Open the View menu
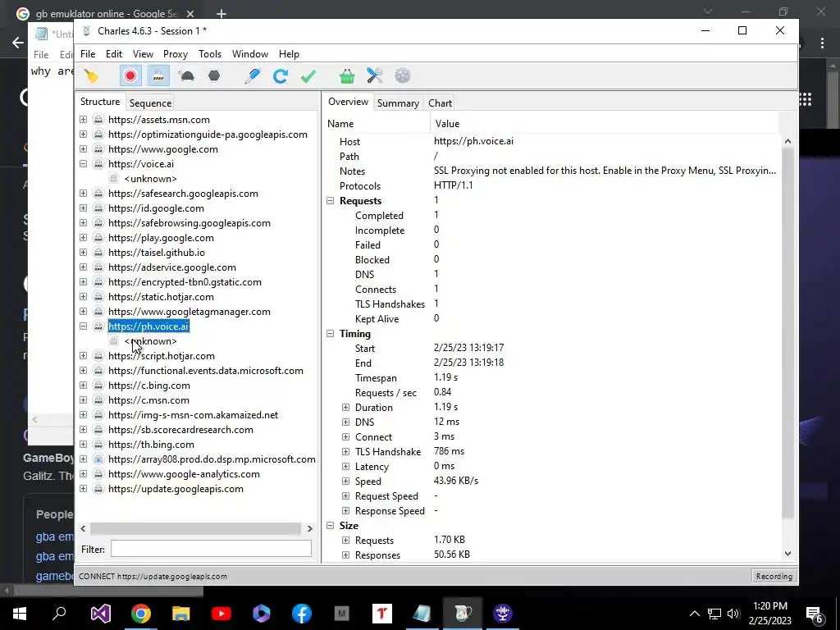Image resolution: width=840 pixels, height=630 pixels. pos(143,54)
